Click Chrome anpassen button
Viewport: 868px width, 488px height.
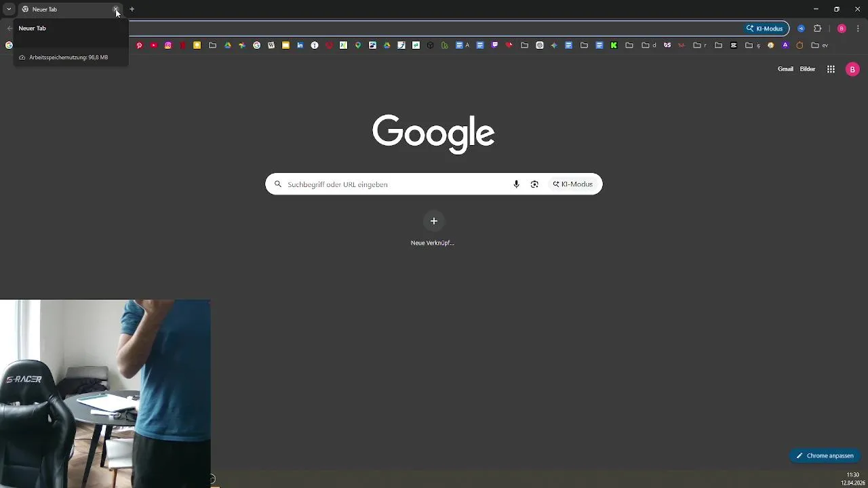[x=825, y=455]
